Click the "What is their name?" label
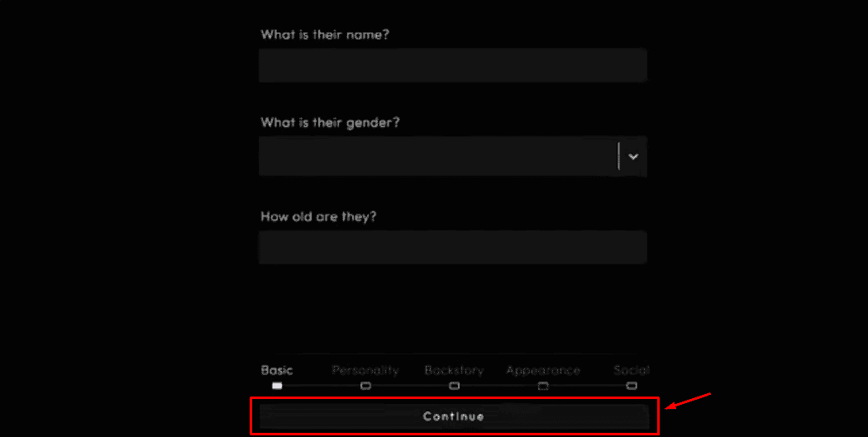Viewport: 868px width, 437px height. click(325, 35)
